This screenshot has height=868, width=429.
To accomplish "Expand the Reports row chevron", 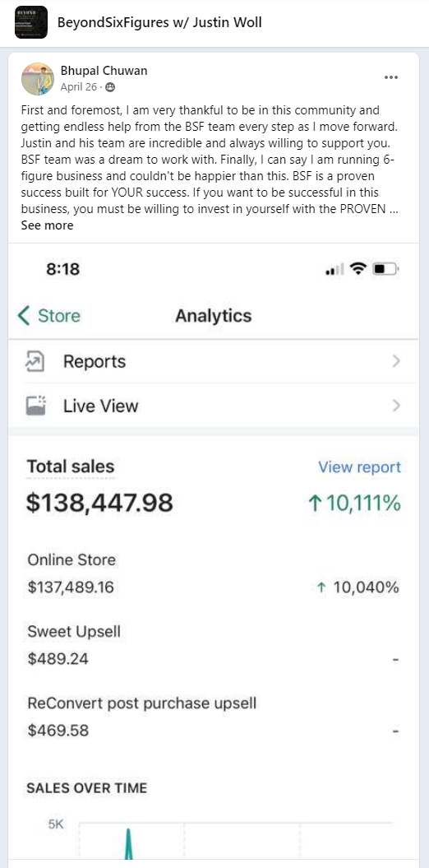I will [396, 361].
